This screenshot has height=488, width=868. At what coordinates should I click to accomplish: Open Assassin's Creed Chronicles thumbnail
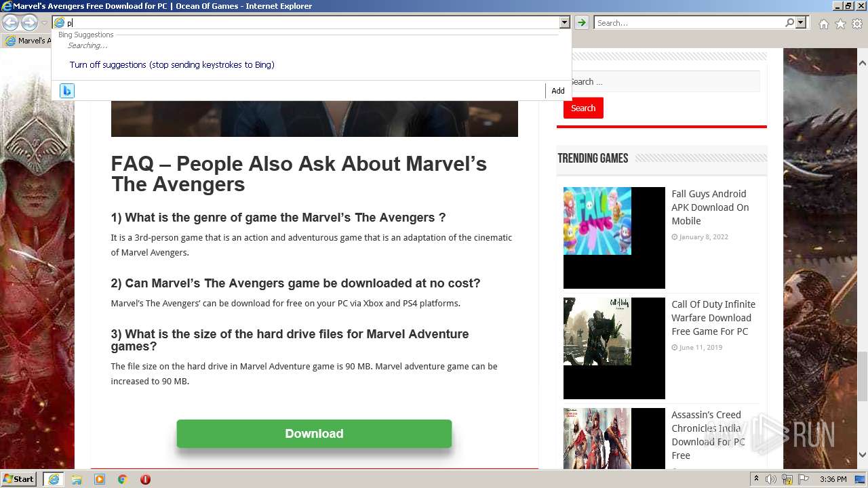click(614, 439)
